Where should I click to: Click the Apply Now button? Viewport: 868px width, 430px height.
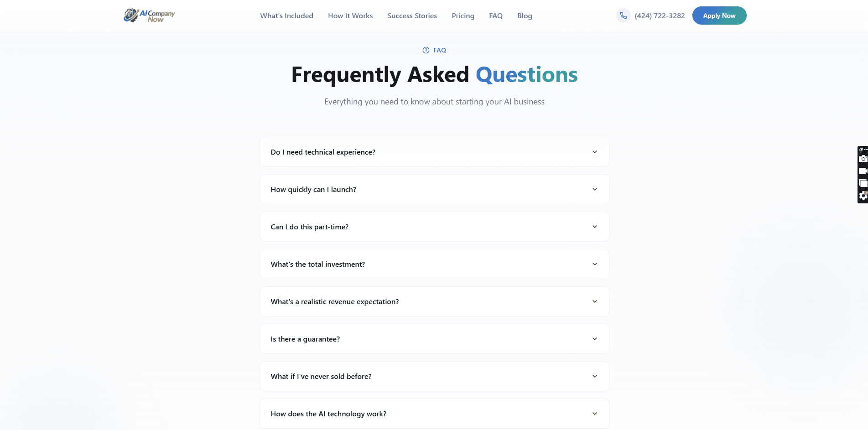(x=719, y=15)
